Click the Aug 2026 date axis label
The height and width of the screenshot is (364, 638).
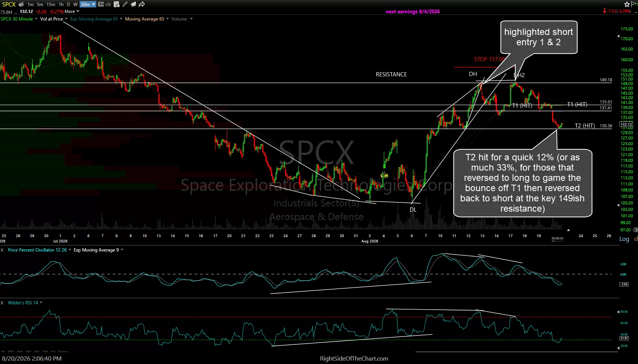tap(370, 241)
